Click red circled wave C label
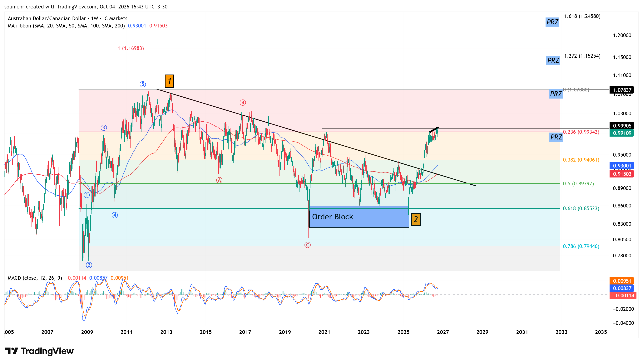The height and width of the screenshot is (364, 643). pyautogui.click(x=308, y=245)
